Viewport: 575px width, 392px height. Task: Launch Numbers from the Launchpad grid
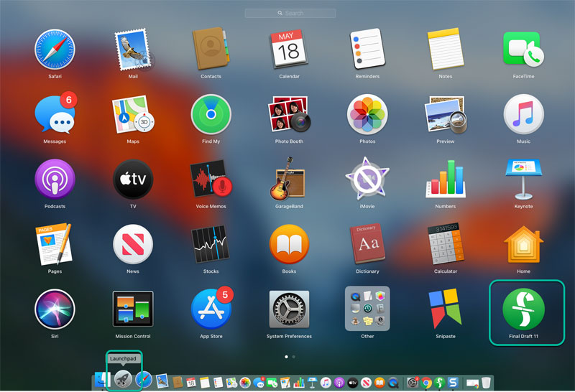point(446,179)
